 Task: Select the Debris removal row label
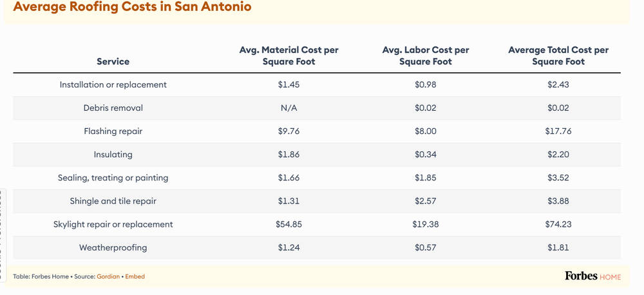tap(113, 108)
